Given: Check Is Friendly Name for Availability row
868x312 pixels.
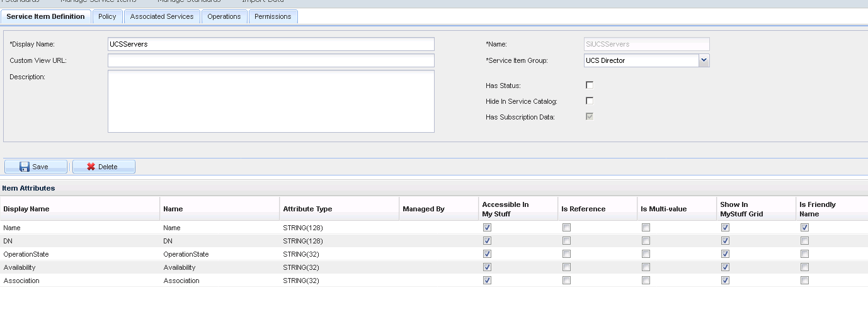Looking at the screenshot, I should point(804,267).
